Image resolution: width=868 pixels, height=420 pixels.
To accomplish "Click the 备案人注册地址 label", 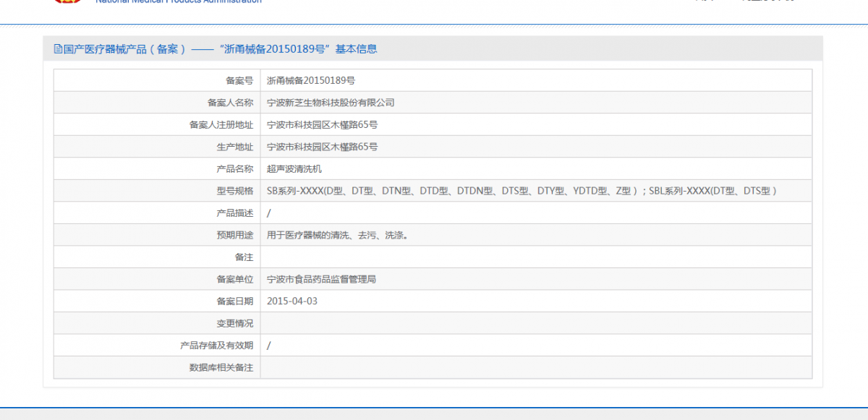I will [x=221, y=125].
